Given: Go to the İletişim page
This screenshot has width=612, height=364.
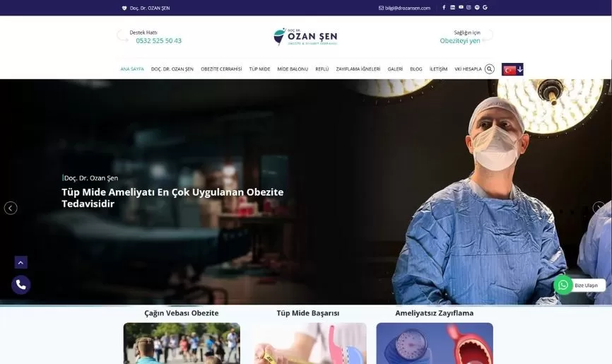Looking at the screenshot, I should click(438, 69).
